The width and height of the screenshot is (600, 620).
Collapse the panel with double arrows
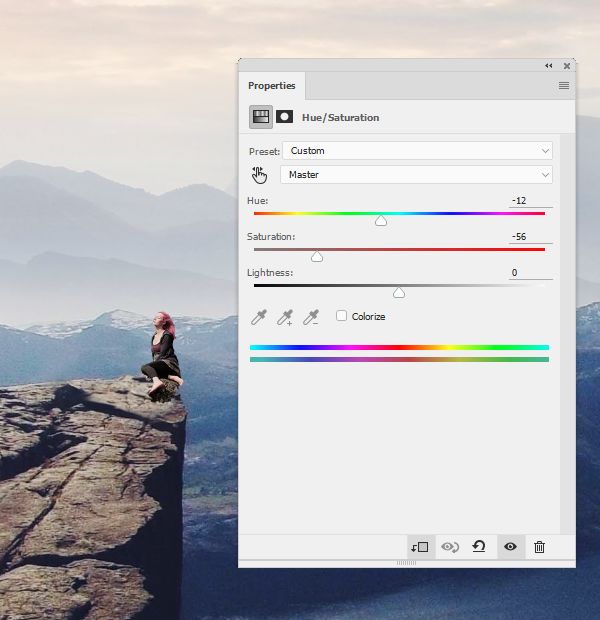point(549,66)
